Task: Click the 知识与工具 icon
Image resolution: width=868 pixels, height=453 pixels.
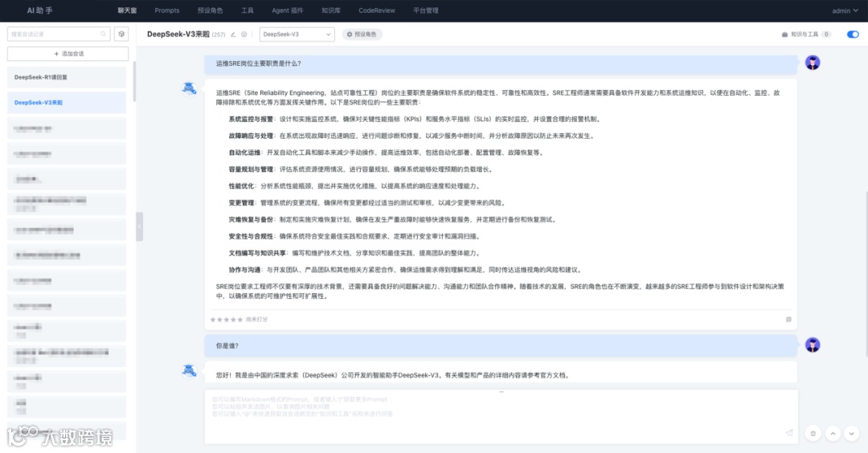Action: 784,35
